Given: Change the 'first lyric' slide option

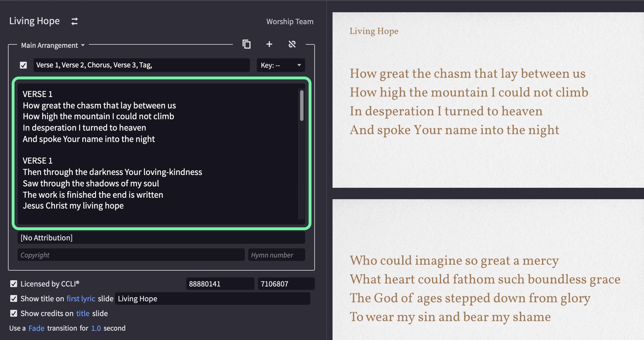Looking at the screenshot, I should [81, 298].
